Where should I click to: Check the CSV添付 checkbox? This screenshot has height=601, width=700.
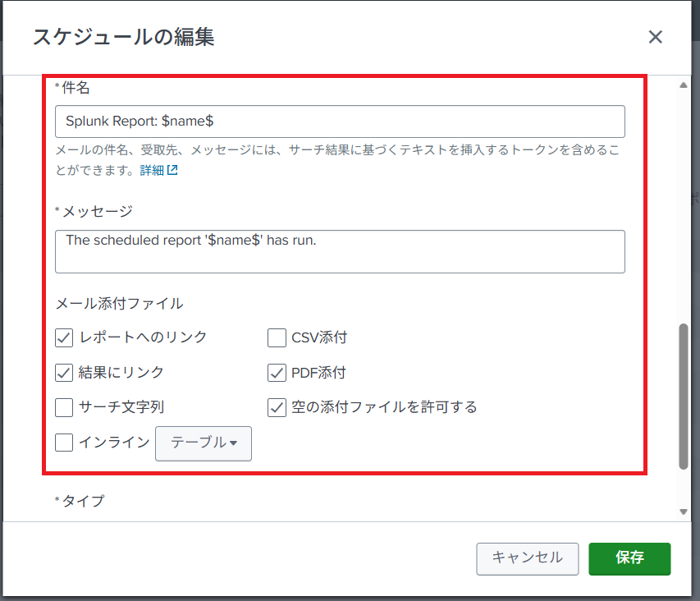(x=277, y=337)
